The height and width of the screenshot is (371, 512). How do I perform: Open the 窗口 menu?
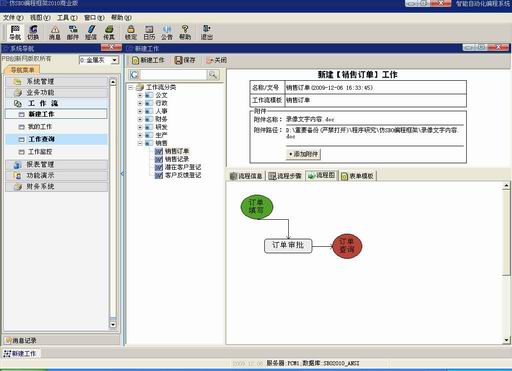pos(94,17)
